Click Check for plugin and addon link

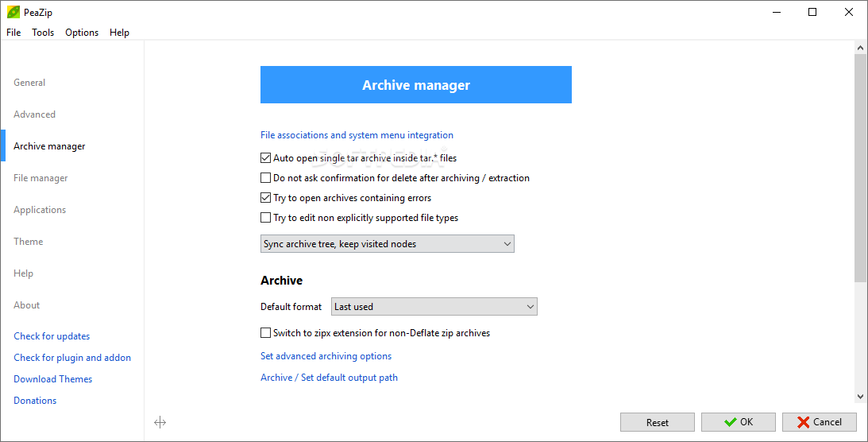(x=72, y=358)
